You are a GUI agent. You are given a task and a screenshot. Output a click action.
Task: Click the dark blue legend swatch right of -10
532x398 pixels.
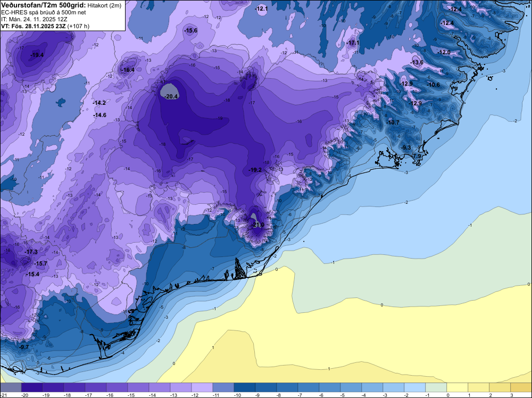pyautogui.click(x=245, y=387)
